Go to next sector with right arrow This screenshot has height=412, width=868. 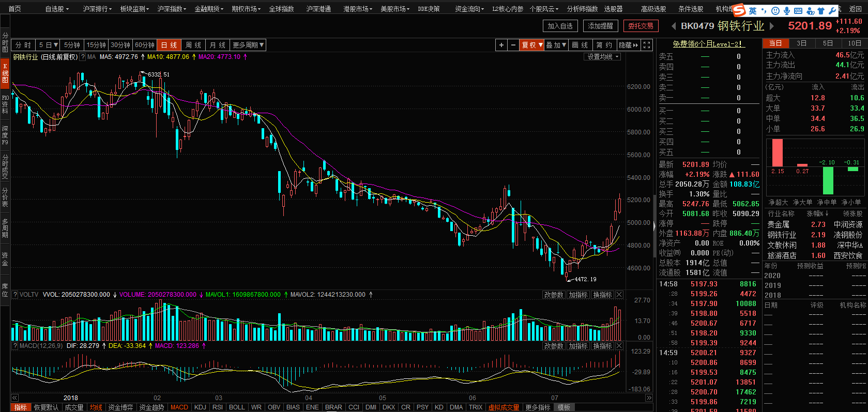coord(772,26)
